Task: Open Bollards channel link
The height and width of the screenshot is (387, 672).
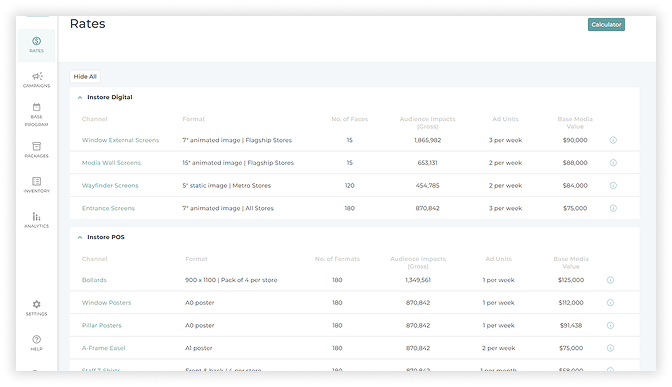Action: coord(94,280)
